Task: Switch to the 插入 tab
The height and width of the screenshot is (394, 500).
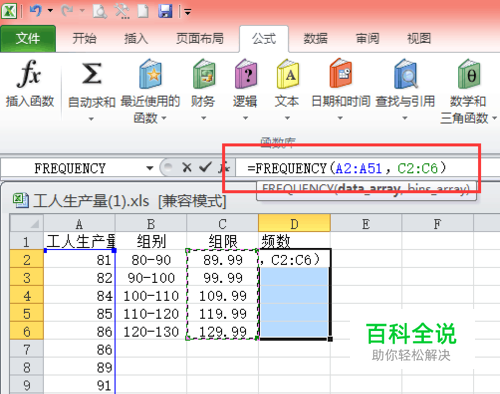Action: tap(136, 38)
